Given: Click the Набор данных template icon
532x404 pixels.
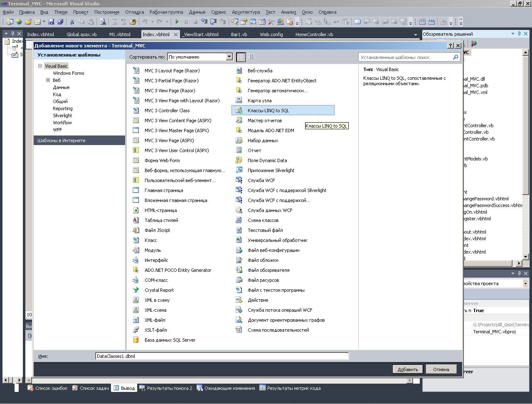Looking at the screenshot, I should click(239, 140).
